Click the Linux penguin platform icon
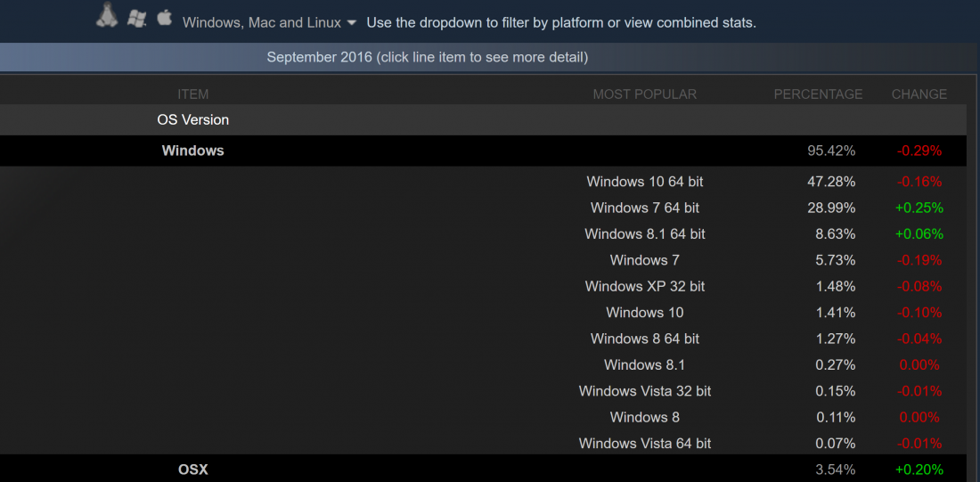 [x=107, y=15]
